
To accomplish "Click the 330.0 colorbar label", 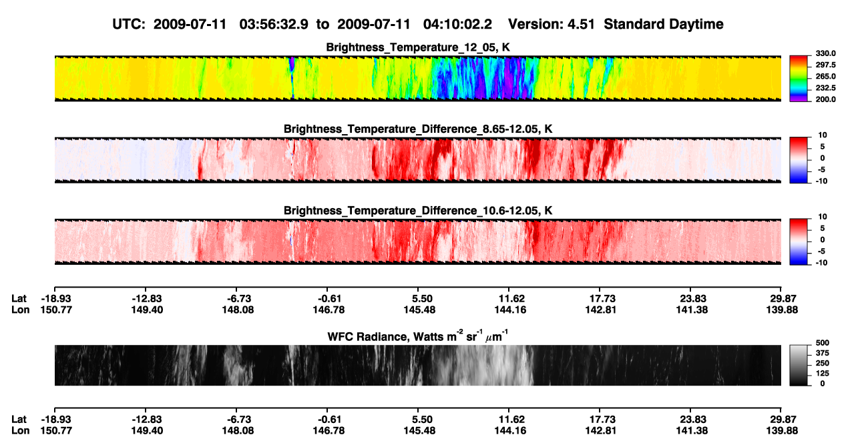I will click(824, 53).
